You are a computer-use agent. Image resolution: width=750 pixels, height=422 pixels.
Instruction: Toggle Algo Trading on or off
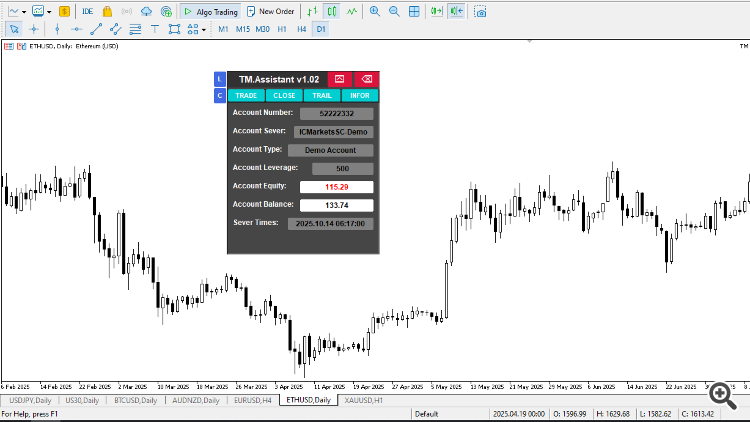tap(210, 11)
